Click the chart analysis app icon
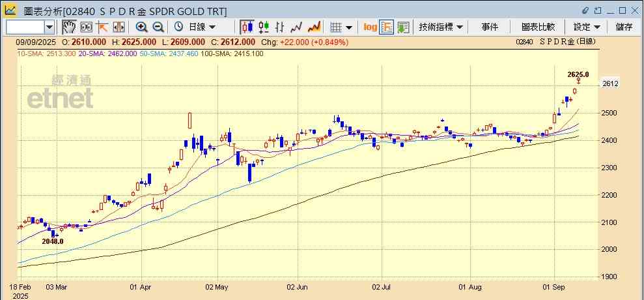 click(10, 10)
